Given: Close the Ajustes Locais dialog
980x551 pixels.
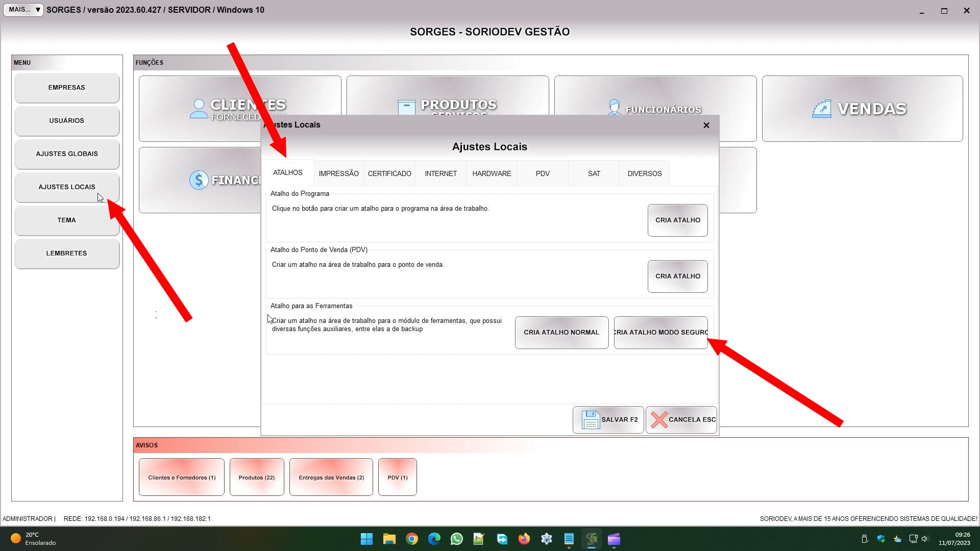Looking at the screenshot, I should [706, 125].
